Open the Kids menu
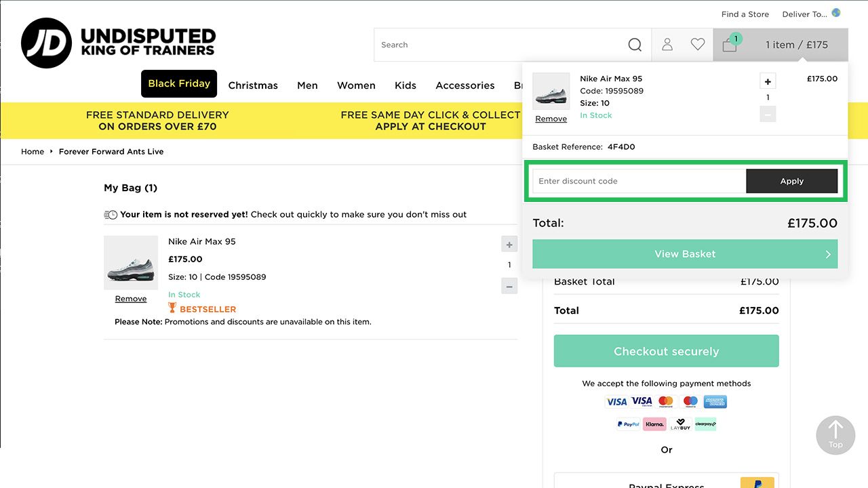This screenshot has height=488, width=868. [x=406, y=85]
